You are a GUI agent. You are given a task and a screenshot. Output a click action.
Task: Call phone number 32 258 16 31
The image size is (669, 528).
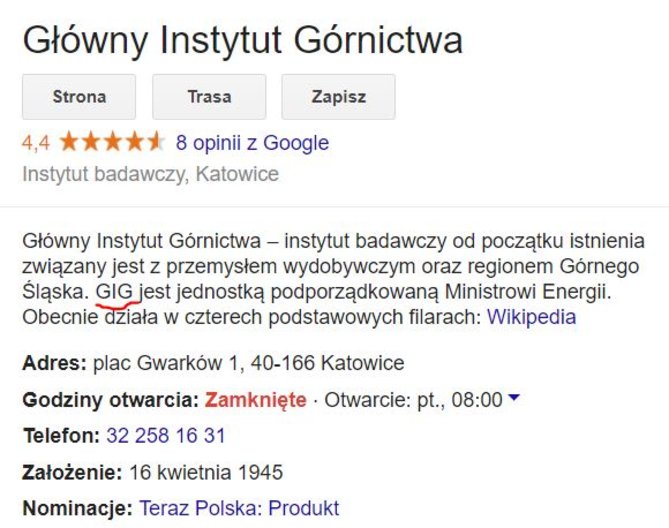(166, 436)
